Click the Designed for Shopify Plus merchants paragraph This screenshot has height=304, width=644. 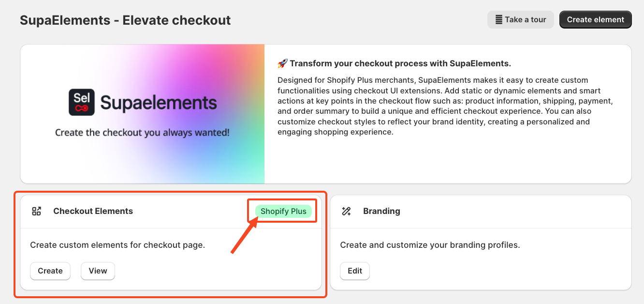(x=440, y=106)
